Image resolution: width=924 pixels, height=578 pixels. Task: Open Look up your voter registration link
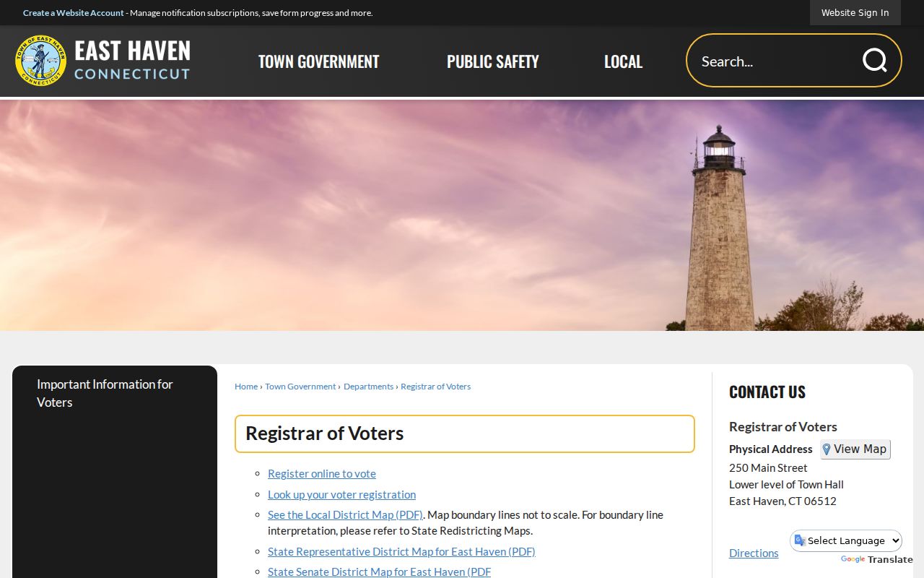point(341,495)
